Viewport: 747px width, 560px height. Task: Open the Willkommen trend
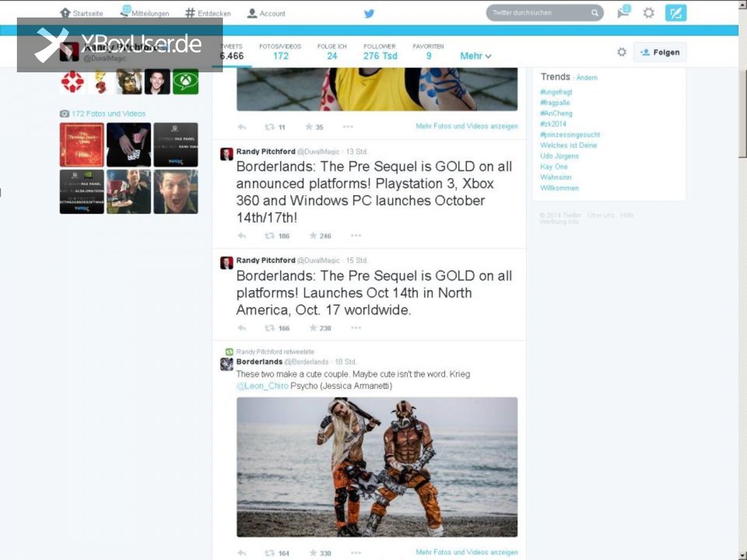(x=560, y=188)
